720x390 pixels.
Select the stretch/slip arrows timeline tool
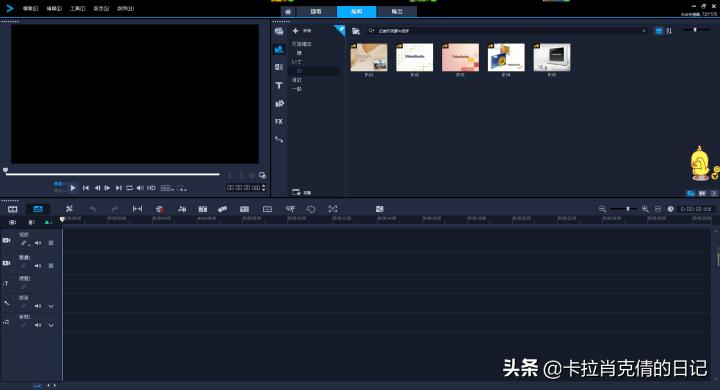pos(137,209)
